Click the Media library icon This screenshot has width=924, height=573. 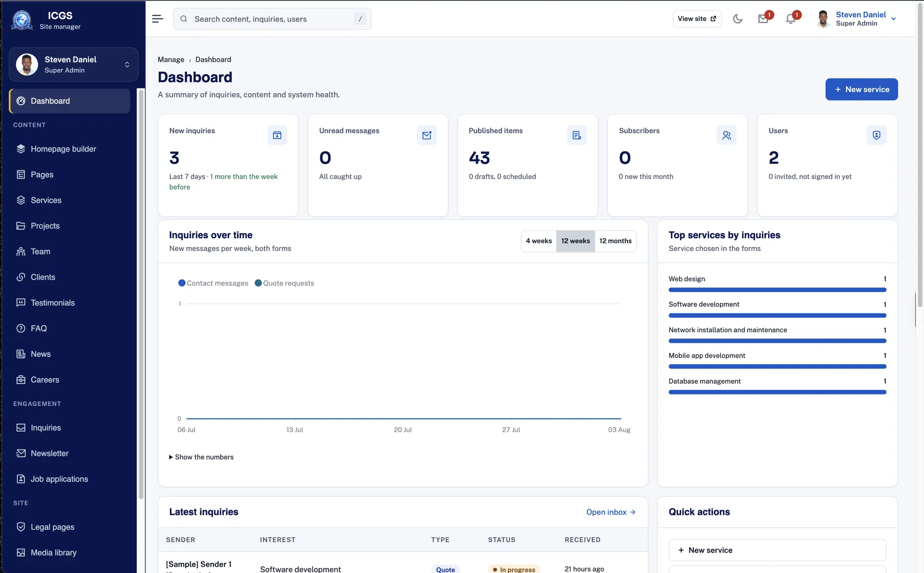click(21, 552)
